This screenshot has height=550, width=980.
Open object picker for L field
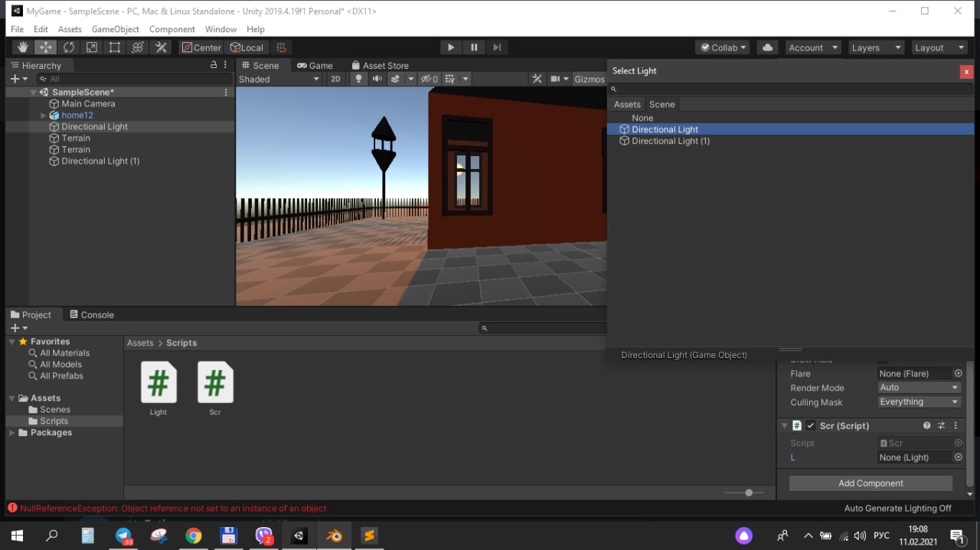point(958,457)
